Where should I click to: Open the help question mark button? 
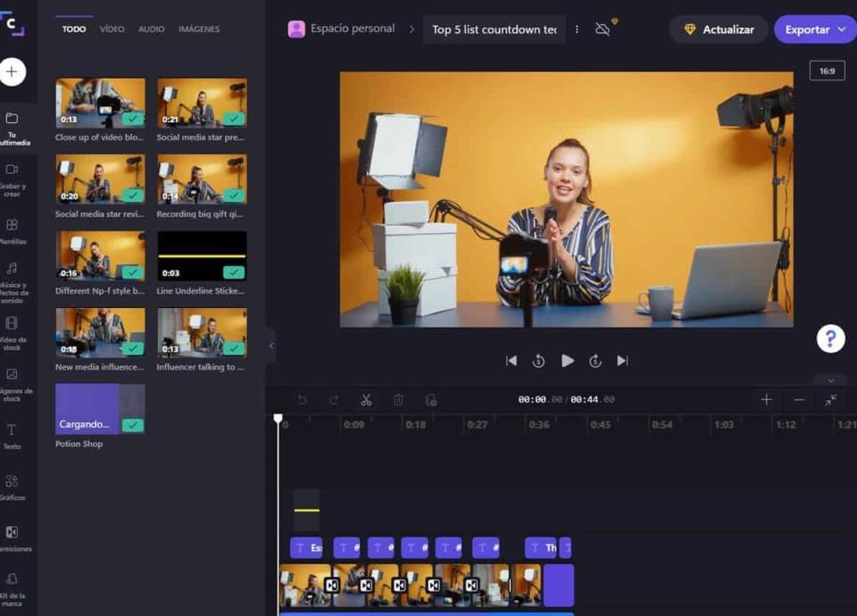(830, 338)
